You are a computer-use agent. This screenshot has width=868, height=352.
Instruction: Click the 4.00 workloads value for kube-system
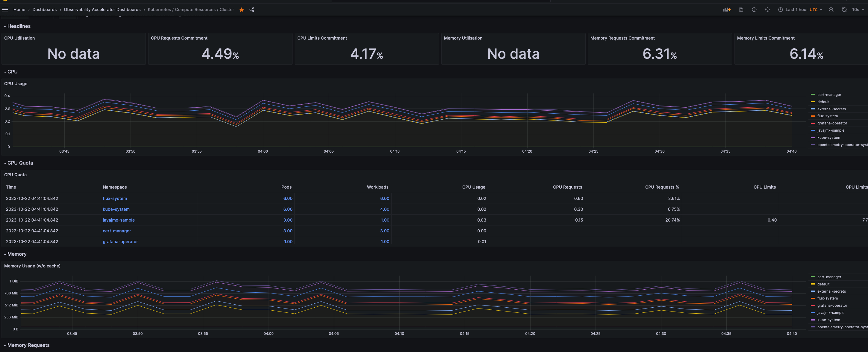click(384, 209)
